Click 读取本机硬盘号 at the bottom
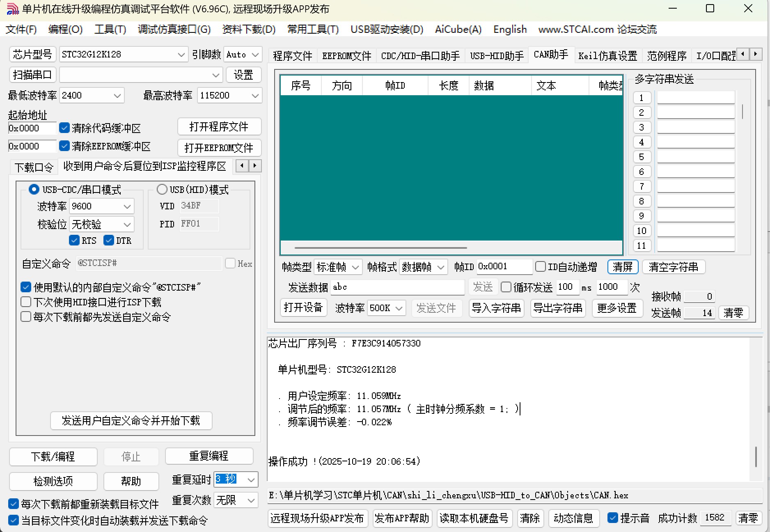This screenshot has height=532, width=770. coord(474,518)
